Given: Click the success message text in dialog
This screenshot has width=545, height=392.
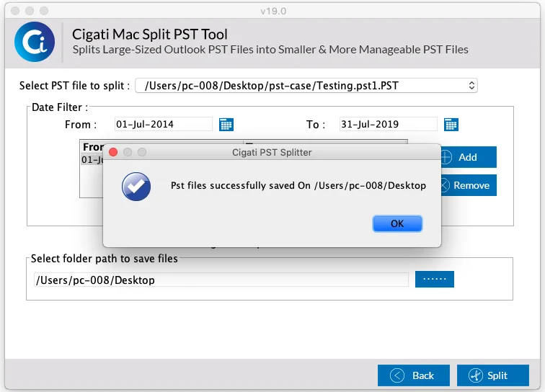Looking at the screenshot, I should click(x=298, y=186).
